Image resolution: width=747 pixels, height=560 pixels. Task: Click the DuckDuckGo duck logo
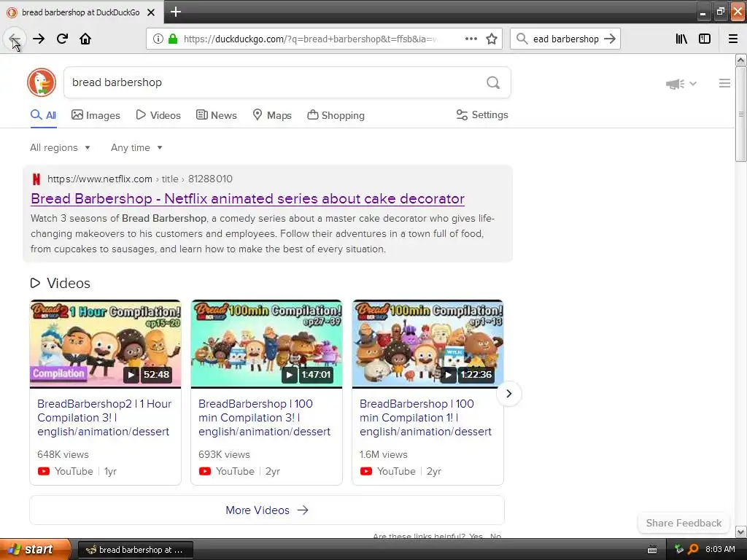(x=42, y=82)
